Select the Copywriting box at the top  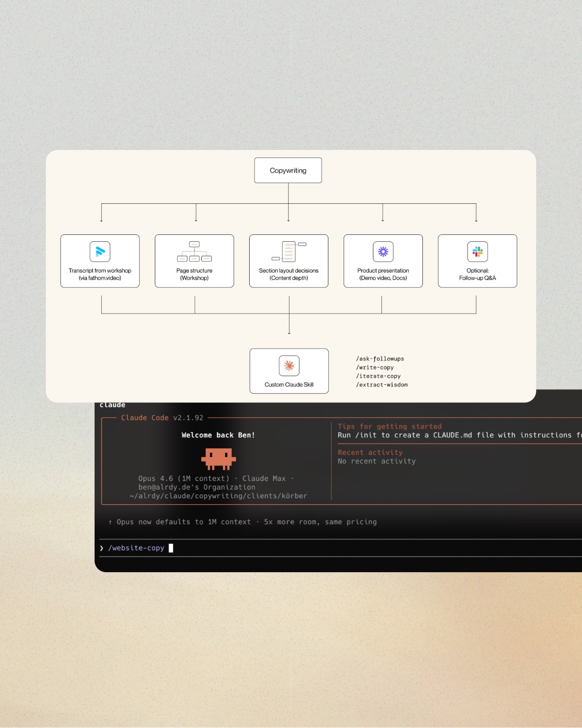(288, 170)
